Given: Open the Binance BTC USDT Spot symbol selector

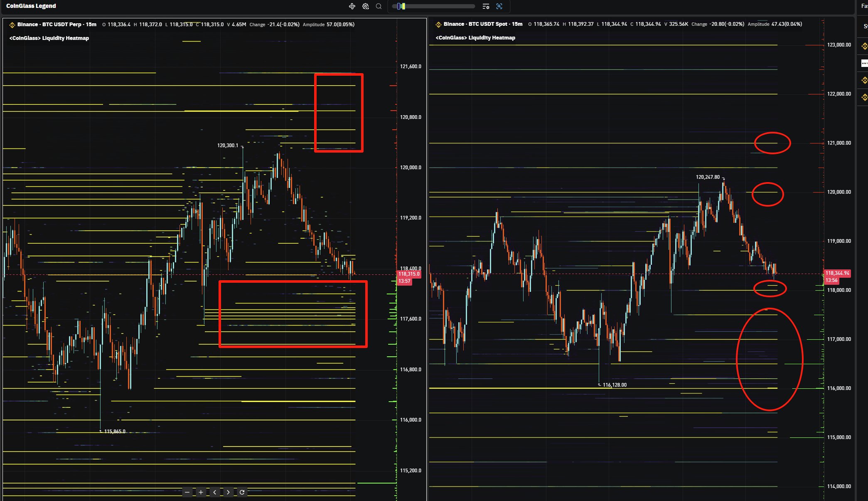Looking at the screenshot, I should [482, 24].
